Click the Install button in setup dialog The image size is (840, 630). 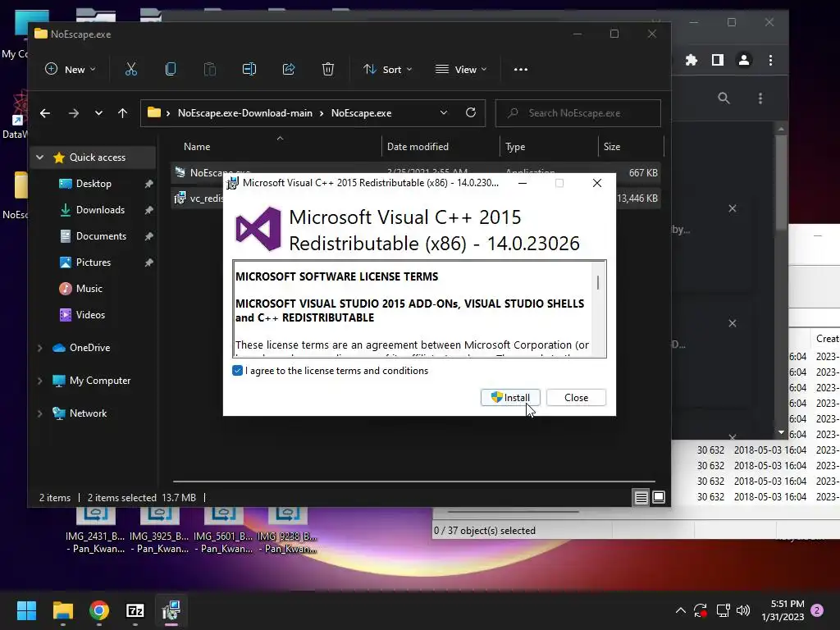[510, 398]
